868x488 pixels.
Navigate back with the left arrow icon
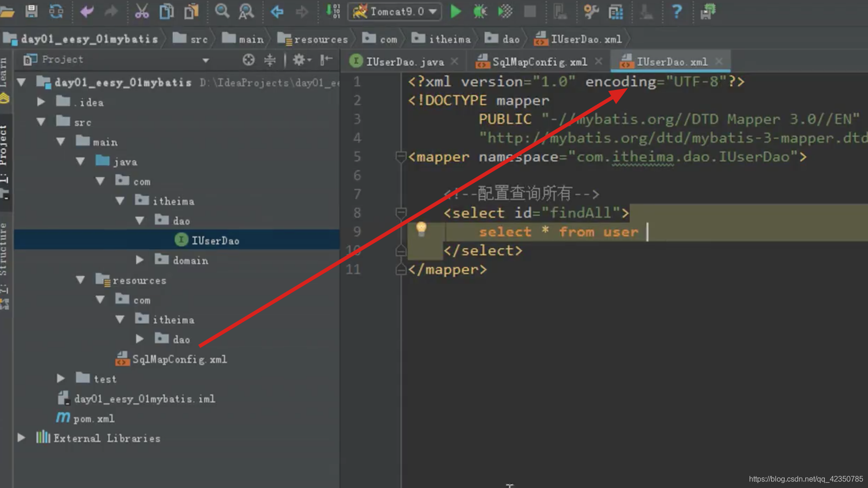277,11
